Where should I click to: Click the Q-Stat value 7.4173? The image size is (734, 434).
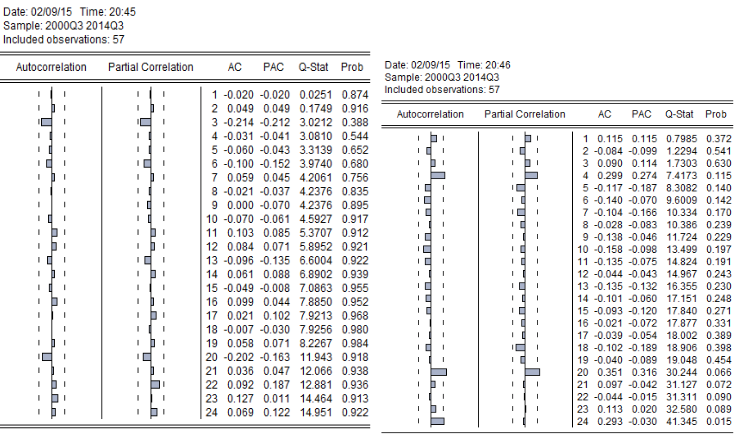(x=682, y=176)
